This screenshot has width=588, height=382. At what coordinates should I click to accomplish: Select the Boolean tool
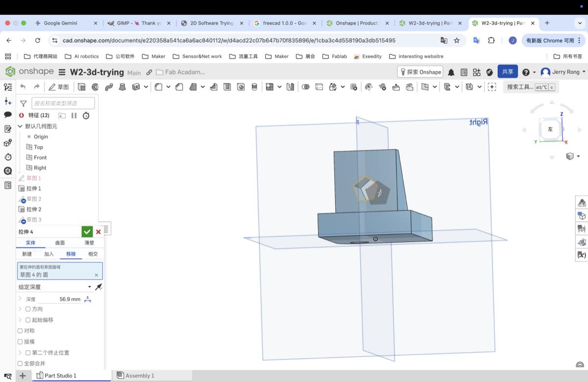(306, 87)
